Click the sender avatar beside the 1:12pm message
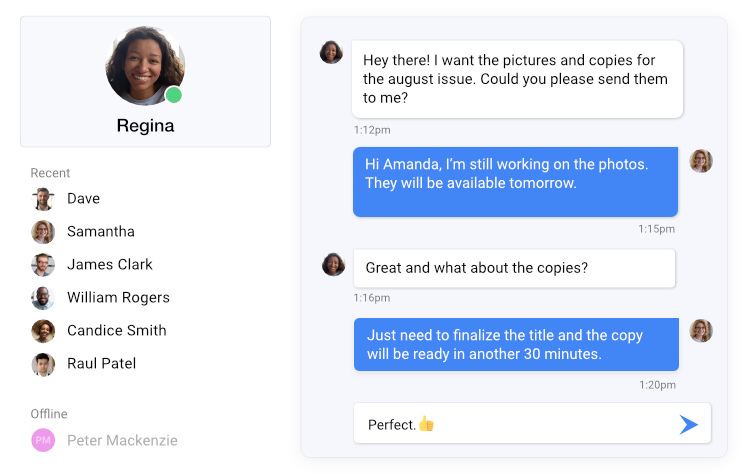This screenshot has height=474, width=746. (331, 52)
